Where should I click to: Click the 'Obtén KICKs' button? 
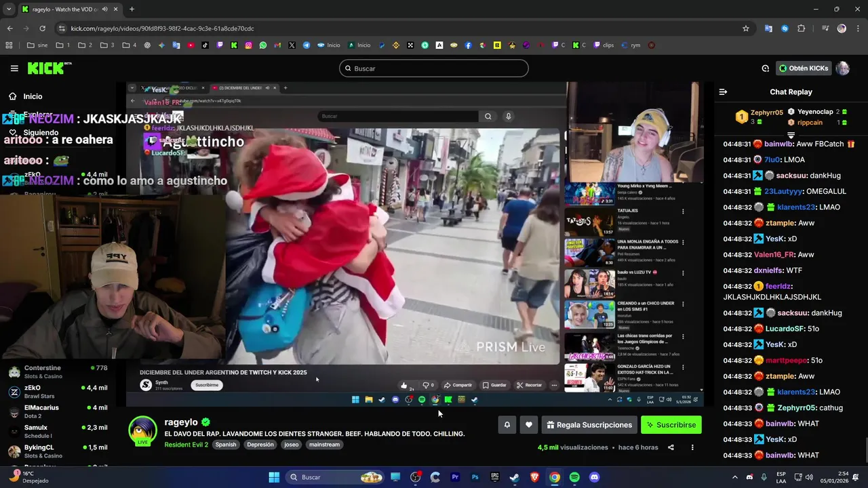pyautogui.click(x=804, y=68)
